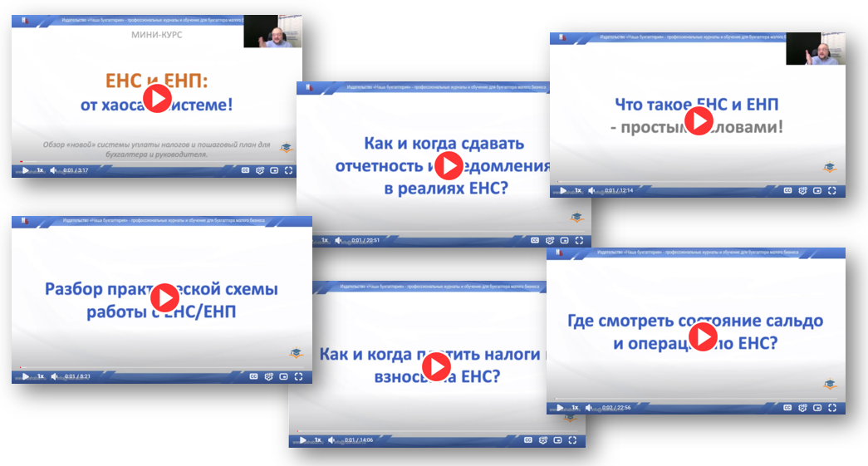The image size is (868, 466).
Task: Play "Что такое ЕНС и ЕНП" video center button
Action: (699, 122)
